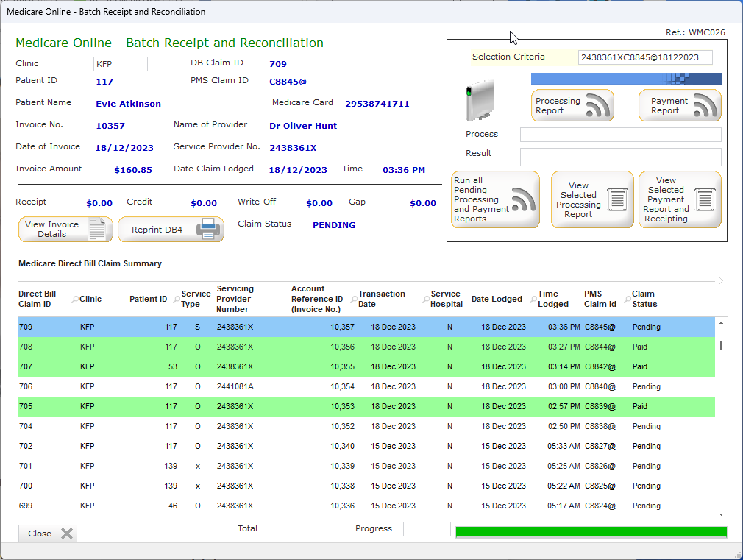The height and width of the screenshot is (560, 743).
Task: Click the list icon on View Selected Processing Report
Action: [x=617, y=199]
